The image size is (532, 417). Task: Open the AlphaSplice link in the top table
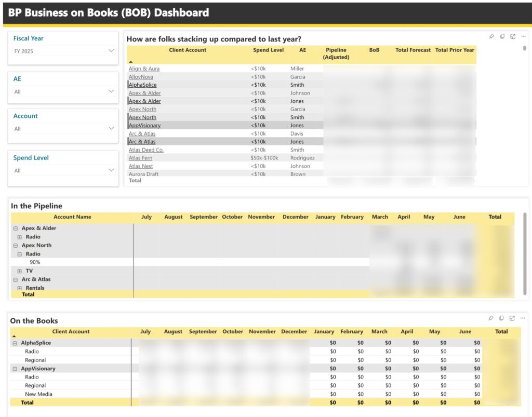coord(142,85)
